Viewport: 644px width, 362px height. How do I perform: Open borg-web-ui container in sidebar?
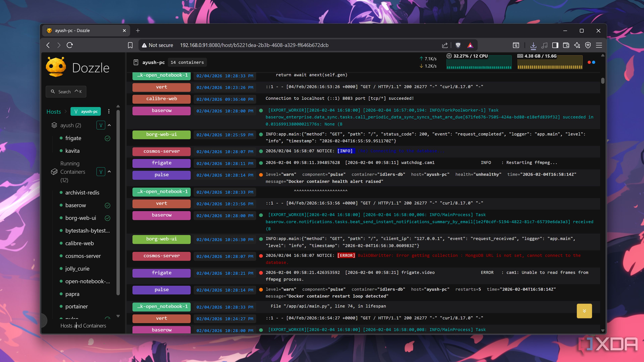(x=81, y=218)
